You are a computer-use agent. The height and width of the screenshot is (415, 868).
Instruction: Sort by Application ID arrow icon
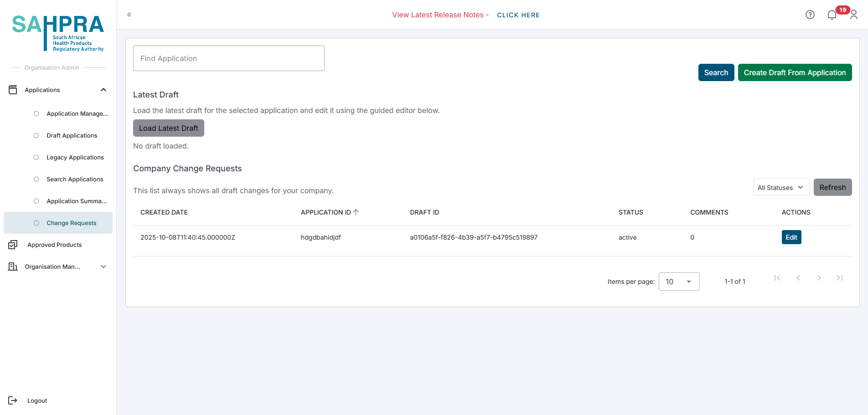pos(356,212)
